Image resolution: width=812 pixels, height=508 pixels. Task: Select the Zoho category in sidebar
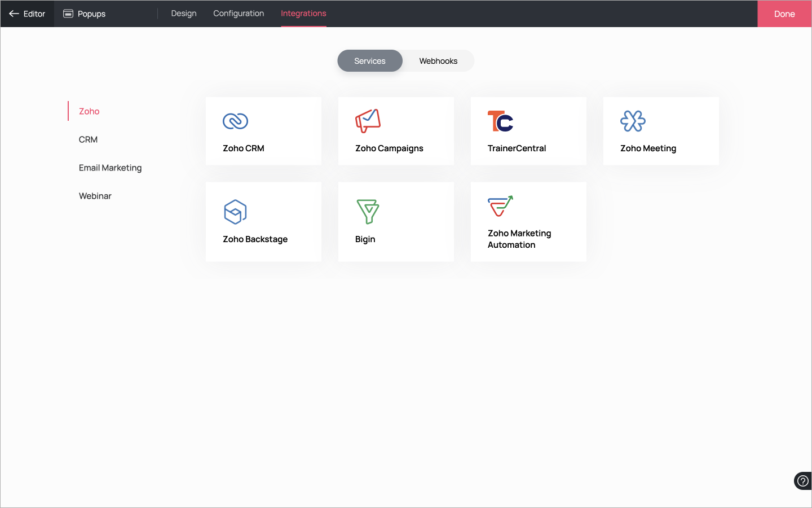[x=89, y=111]
